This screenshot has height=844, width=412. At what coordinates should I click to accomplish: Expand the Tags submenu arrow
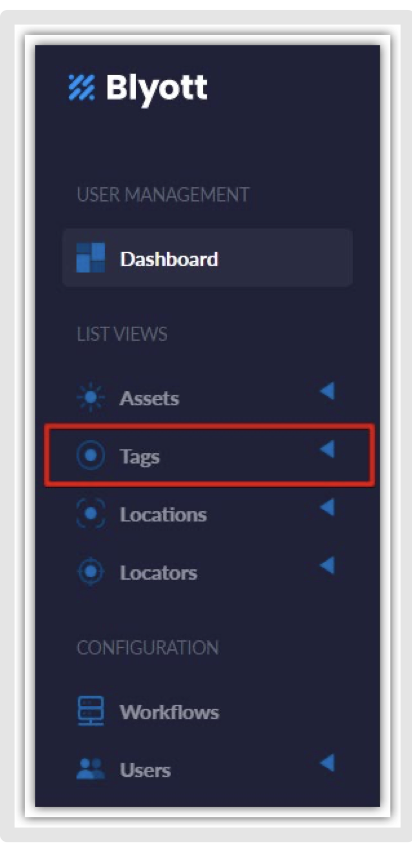[327, 449]
